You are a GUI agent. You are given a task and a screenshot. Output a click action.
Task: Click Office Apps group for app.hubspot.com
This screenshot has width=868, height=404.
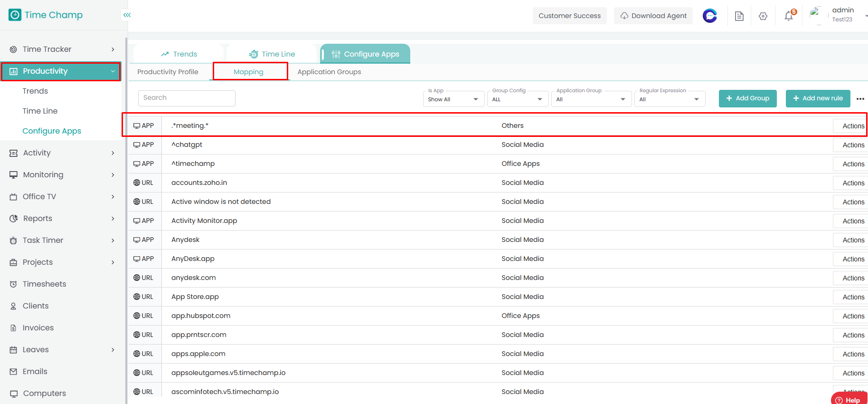click(520, 316)
